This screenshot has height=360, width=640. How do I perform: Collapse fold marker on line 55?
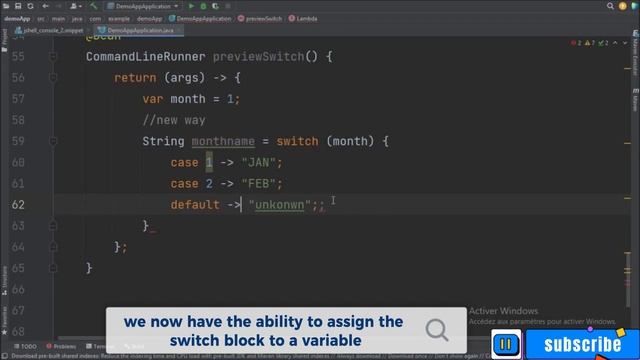[x=53, y=56]
